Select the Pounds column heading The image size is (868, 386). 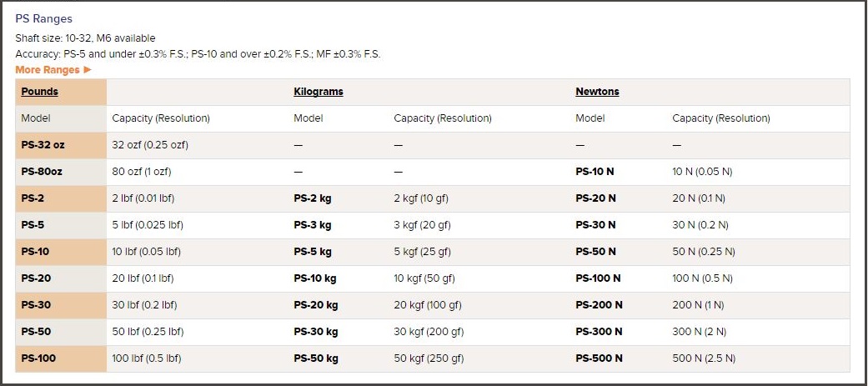(39, 92)
